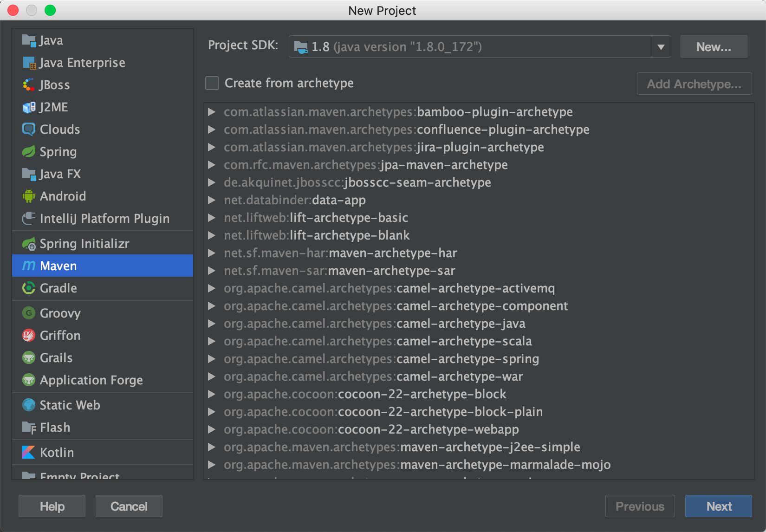Image resolution: width=766 pixels, height=532 pixels.
Task: Select cocoon-22-archetype-block row
Action: pos(479,394)
